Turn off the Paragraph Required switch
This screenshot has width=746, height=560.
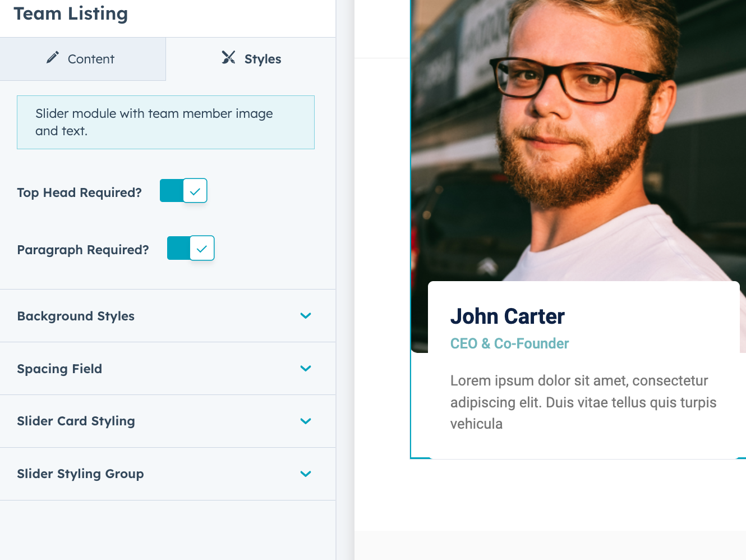pos(191,249)
